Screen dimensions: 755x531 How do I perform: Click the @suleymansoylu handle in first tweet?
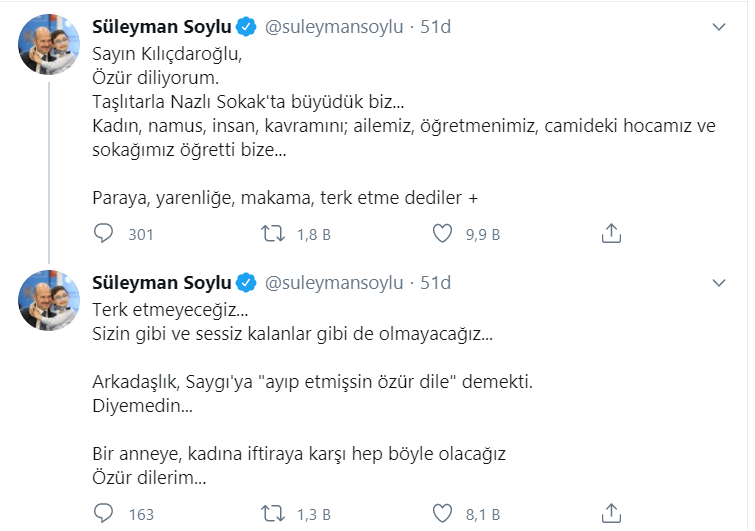pos(334,27)
